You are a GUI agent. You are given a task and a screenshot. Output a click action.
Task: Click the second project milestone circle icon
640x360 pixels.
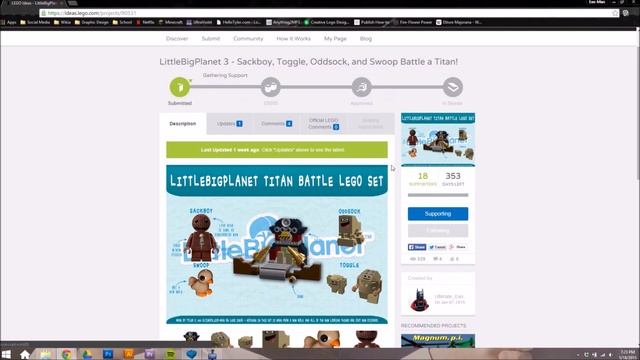point(271,87)
